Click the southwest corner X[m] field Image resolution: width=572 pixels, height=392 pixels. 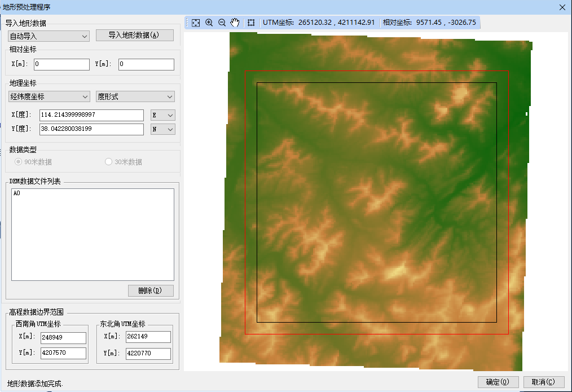pos(63,338)
